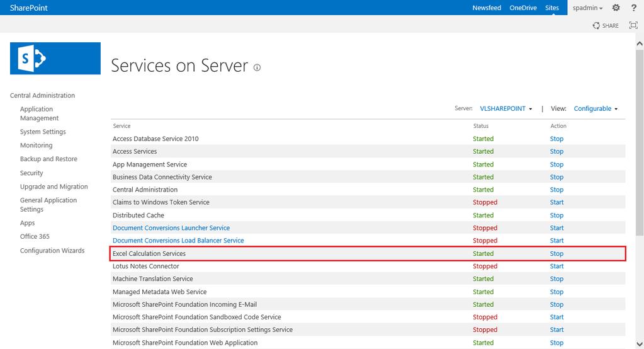Click the SharePoint logo tile
Image resolution: width=644 pixels, height=349 pixels.
pos(55,59)
